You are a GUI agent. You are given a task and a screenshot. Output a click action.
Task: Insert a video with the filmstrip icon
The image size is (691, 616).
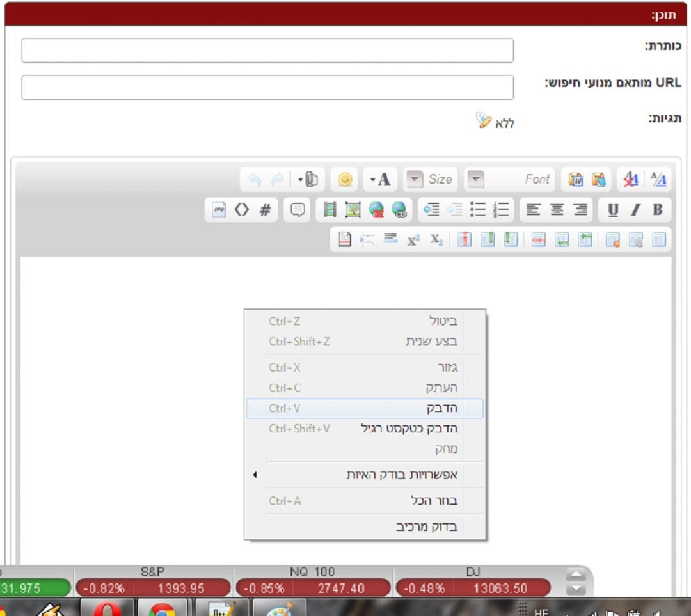pos(330,210)
